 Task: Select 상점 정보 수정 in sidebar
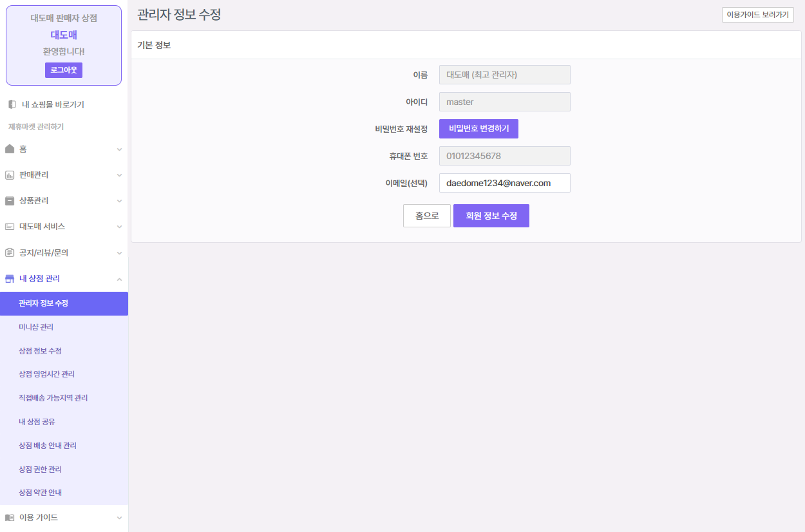point(40,351)
